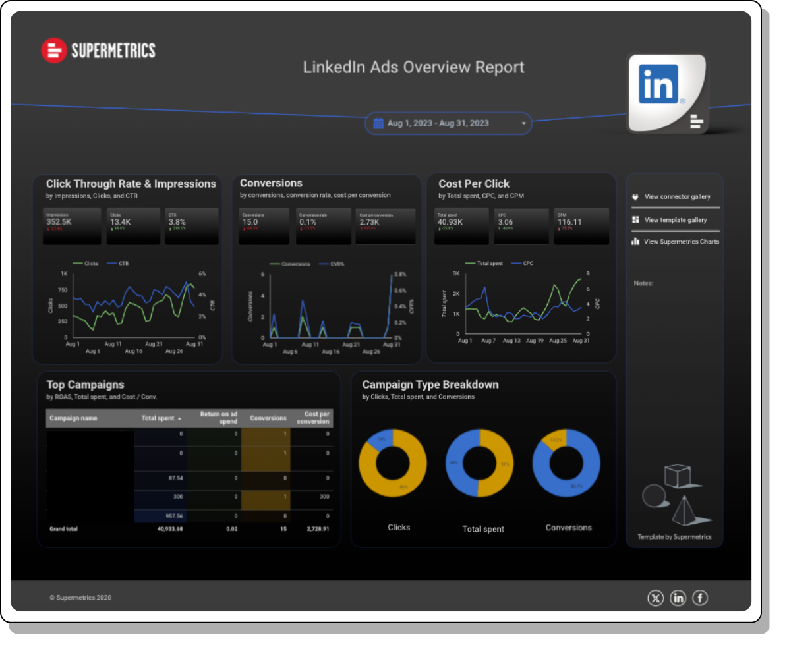The height and width of the screenshot is (672, 787).
Task: Expand the date range dropdown arrow
Action: point(523,123)
